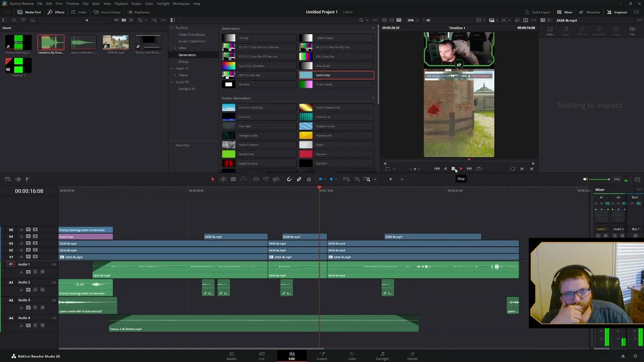Open the Fairlight menu
This screenshot has width=644, height=362.
click(x=163, y=4)
